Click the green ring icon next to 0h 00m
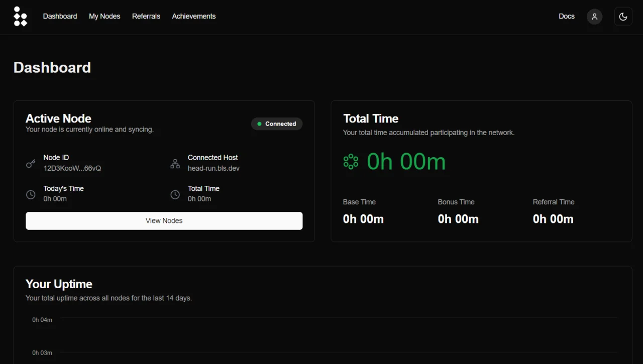This screenshot has height=364, width=643. (x=351, y=162)
